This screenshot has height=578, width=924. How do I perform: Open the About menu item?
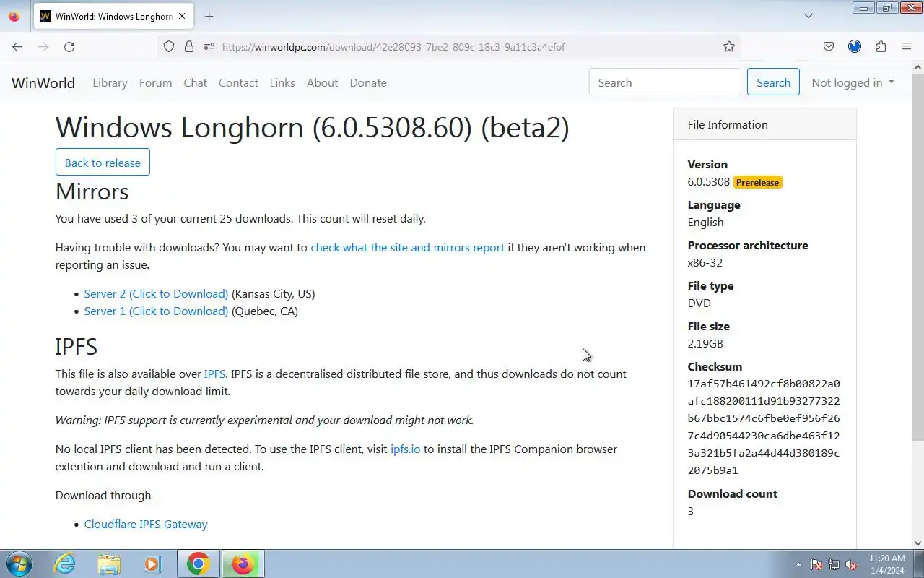(x=322, y=82)
